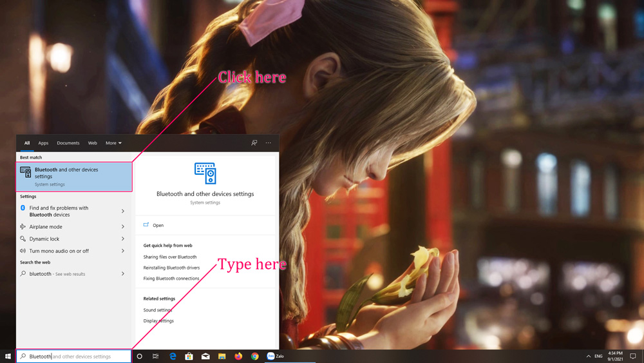
Task: Open the search options ellipsis menu
Action: [268, 143]
